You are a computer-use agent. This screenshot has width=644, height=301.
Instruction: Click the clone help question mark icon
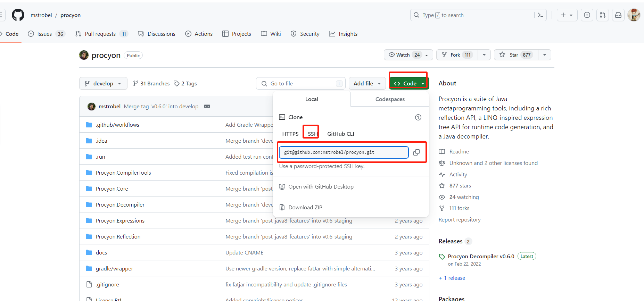(x=418, y=117)
